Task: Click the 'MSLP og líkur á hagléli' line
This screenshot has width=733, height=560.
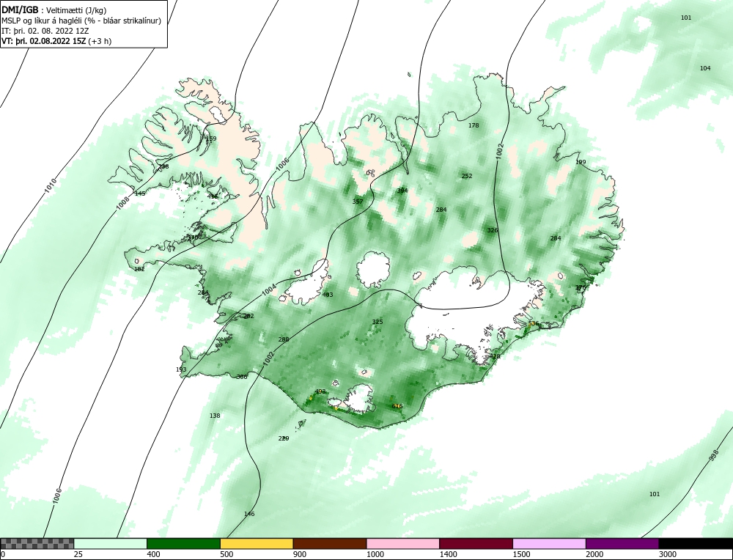Action: 81,21
